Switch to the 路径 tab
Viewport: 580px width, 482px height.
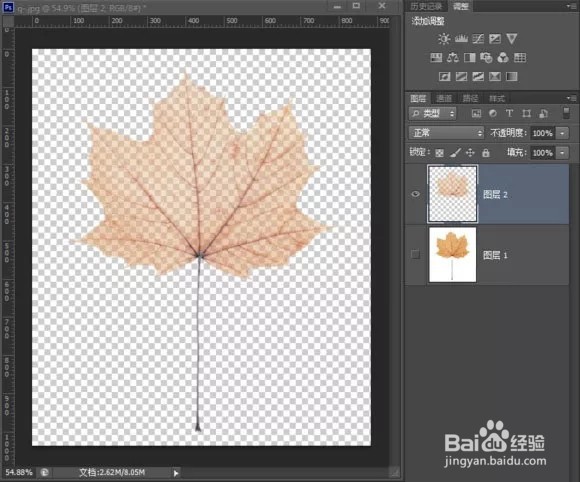[x=471, y=98]
